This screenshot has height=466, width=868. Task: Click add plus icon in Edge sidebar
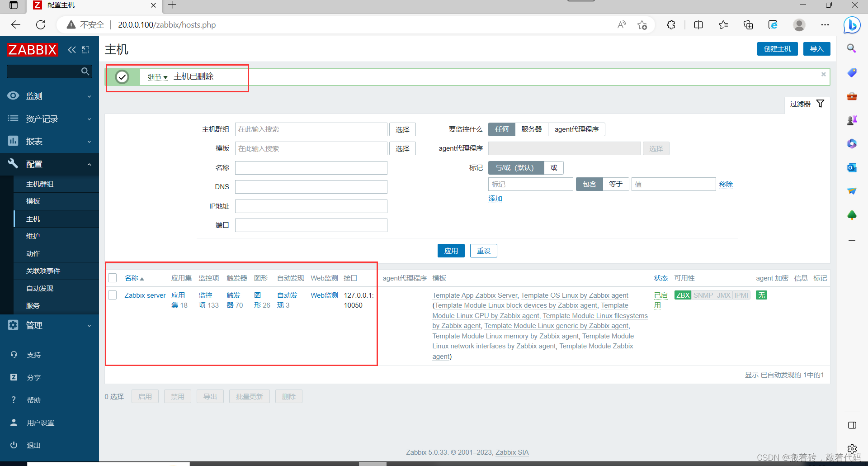[852, 241]
